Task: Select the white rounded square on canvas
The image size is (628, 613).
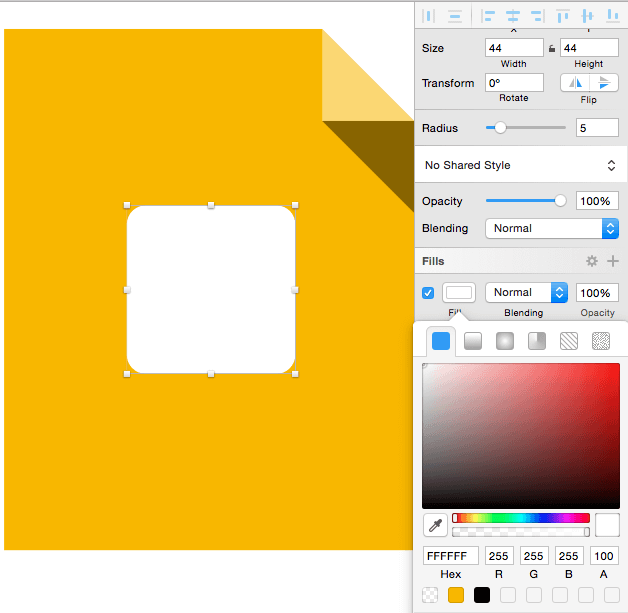Action: [x=211, y=289]
